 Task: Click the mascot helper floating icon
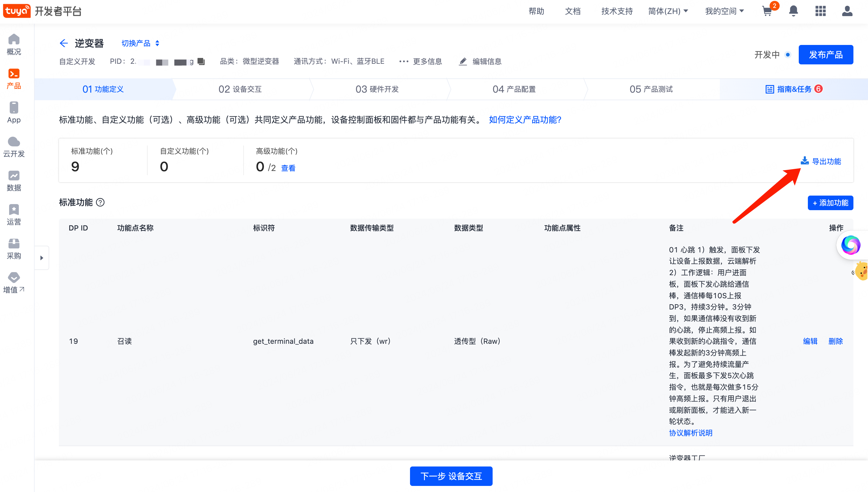[861, 271]
